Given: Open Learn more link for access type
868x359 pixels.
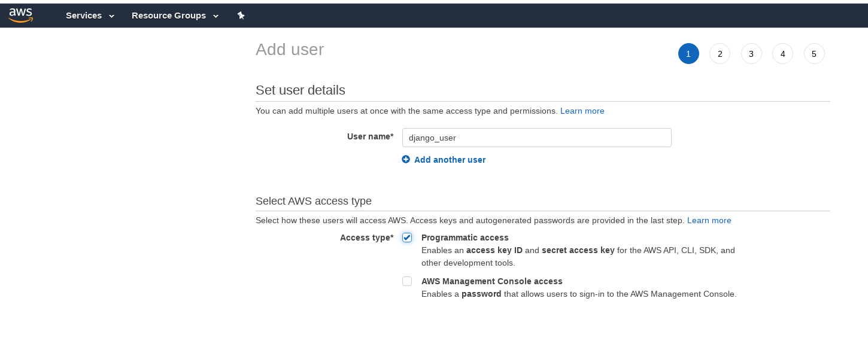Looking at the screenshot, I should 709,220.
